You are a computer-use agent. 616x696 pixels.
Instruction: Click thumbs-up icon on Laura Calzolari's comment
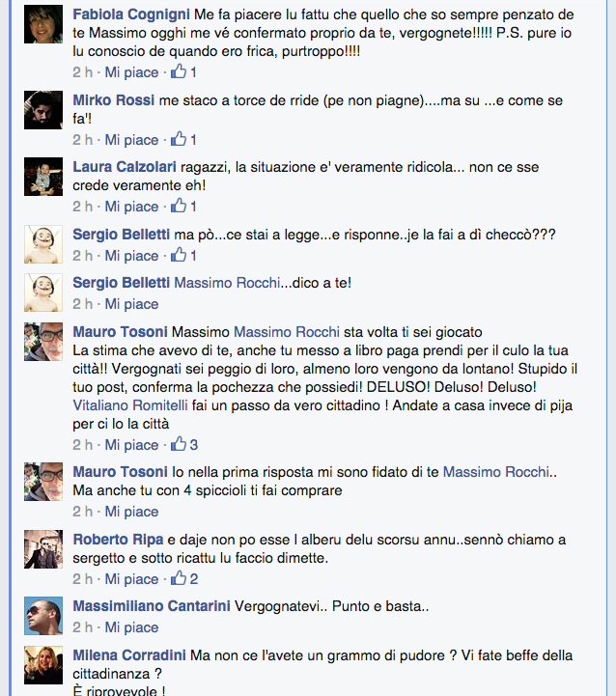click(x=179, y=206)
